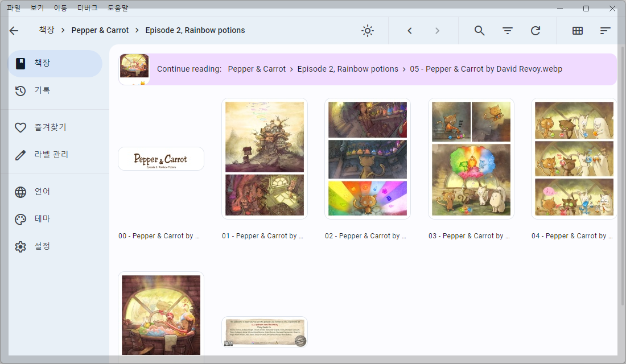This screenshot has height=364, width=626.
Task: Click the '02 - Pepper & Carrot by ...' label
Action: click(x=365, y=236)
